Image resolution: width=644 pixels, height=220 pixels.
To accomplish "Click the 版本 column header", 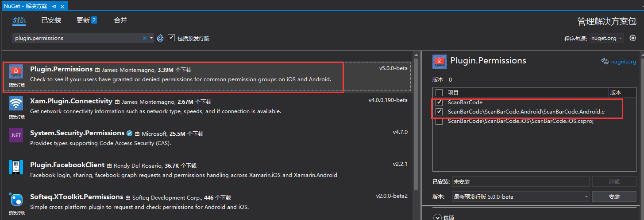I will (616, 93).
